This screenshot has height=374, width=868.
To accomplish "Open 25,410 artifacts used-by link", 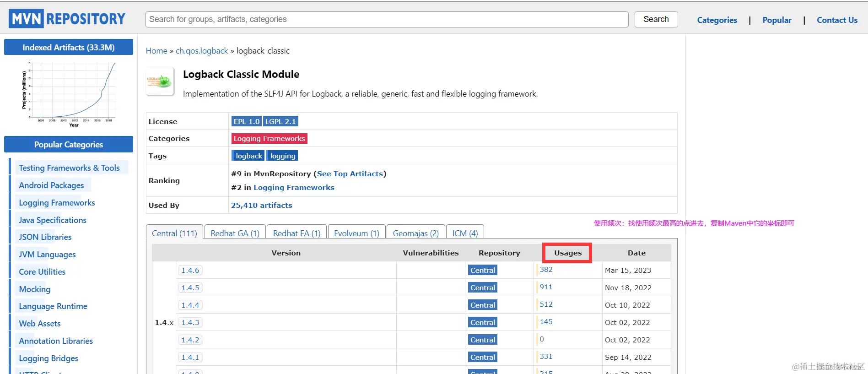I will pos(261,205).
